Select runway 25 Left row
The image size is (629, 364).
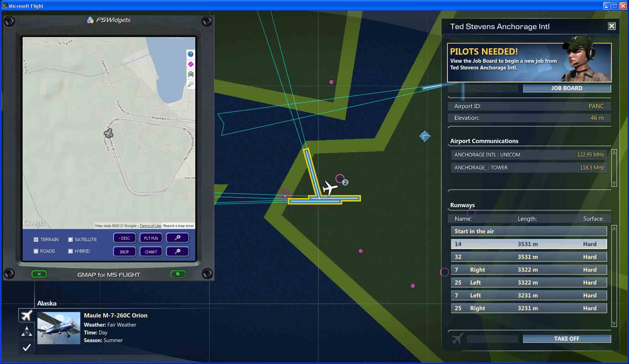(529, 283)
